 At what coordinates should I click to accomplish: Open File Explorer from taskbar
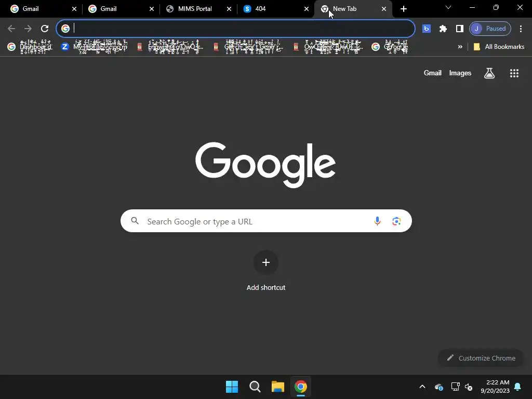click(277, 387)
